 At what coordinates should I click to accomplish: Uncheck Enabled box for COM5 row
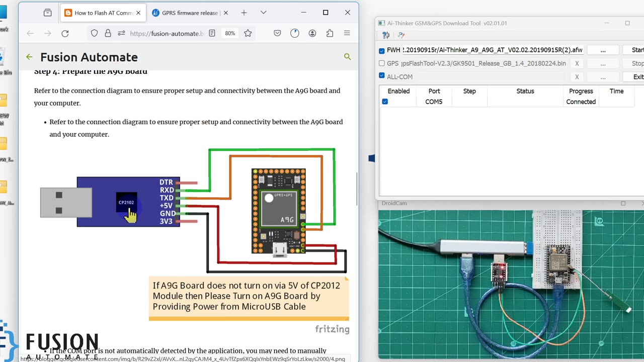coord(385,102)
